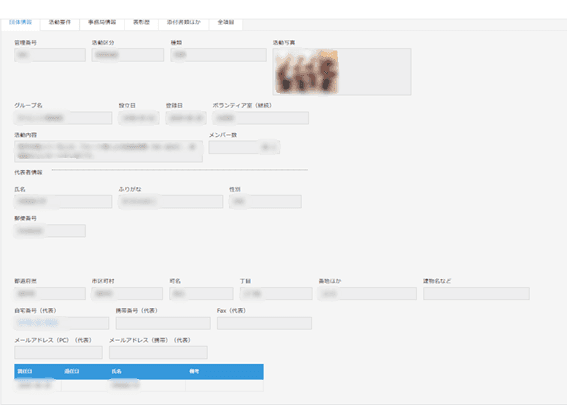The height and width of the screenshot is (405, 567).
Task: Click the 種類 field
Action: (x=218, y=55)
